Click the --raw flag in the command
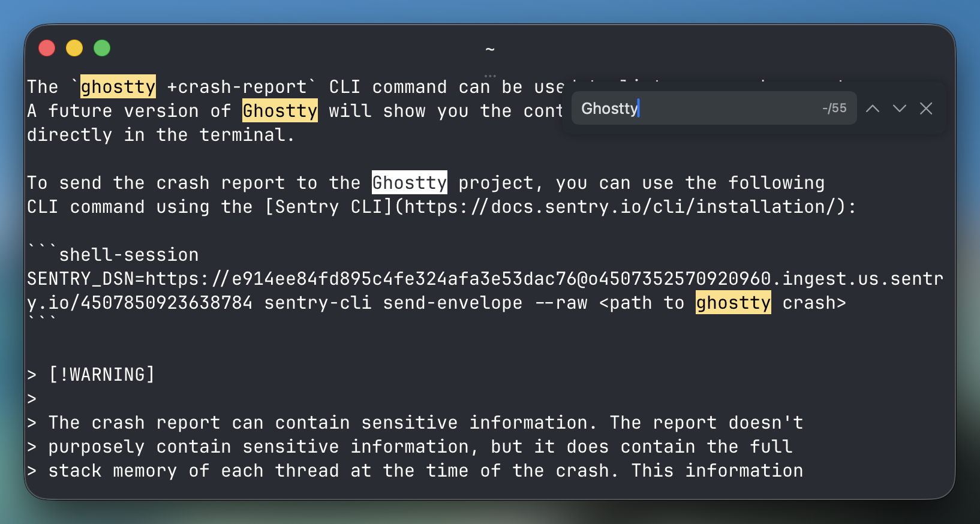 [x=561, y=303]
